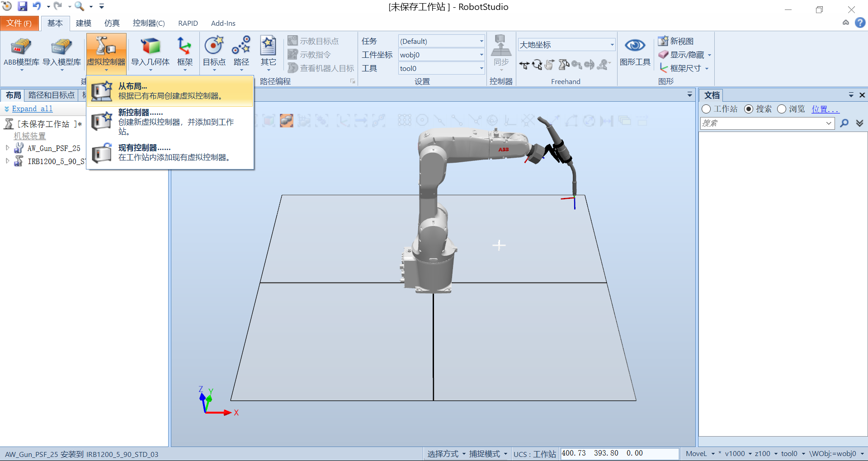This screenshot has width=868, height=461.
Task: Open the 选择方式 dropdown in status bar
Action: [x=447, y=454]
